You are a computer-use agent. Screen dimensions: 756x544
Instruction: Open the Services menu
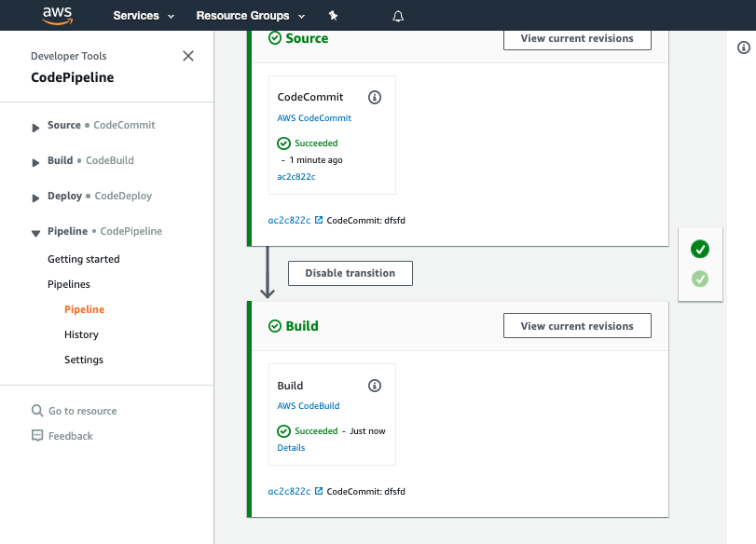(x=144, y=16)
